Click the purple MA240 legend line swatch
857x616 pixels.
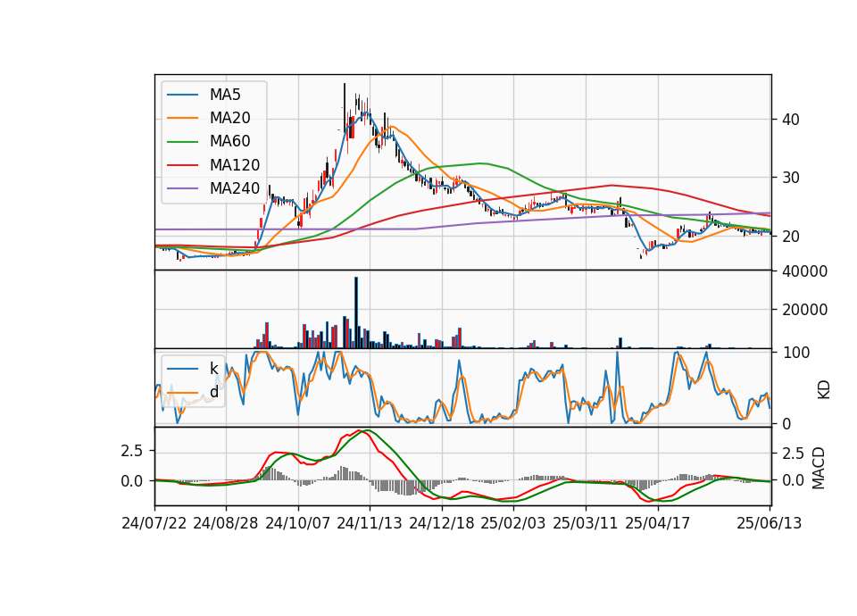(x=182, y=188)
